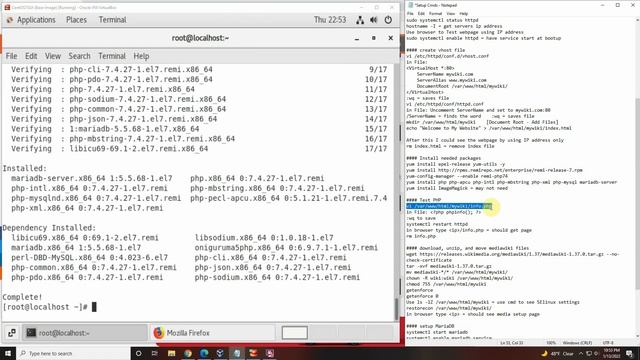Click '#### create vhost file' heading in Notepad

point(435,50)
